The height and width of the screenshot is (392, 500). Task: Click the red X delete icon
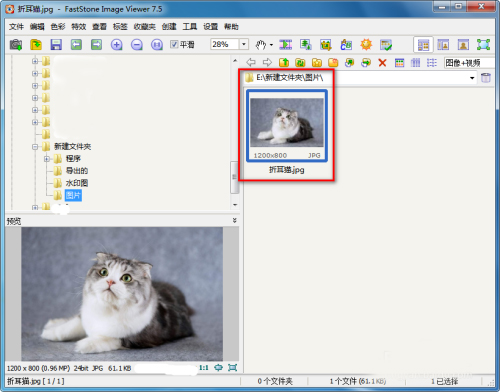click(x=382, y=62)
